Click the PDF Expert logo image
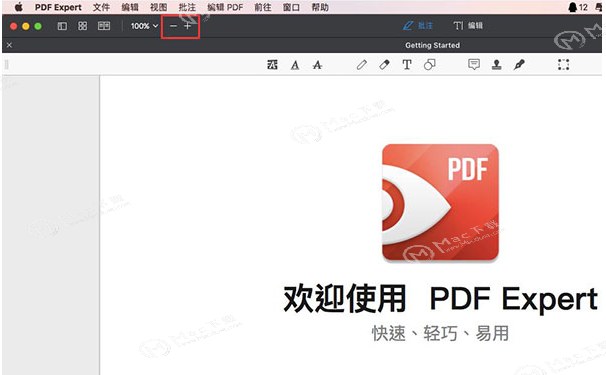Viewport: 606px width, 375px height. [x=440, y=203]
